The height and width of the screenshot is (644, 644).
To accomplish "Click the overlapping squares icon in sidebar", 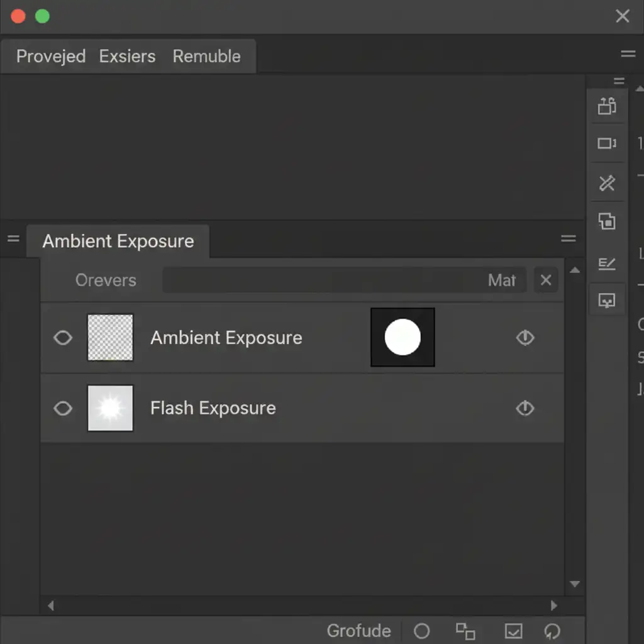I will [607, 221].
